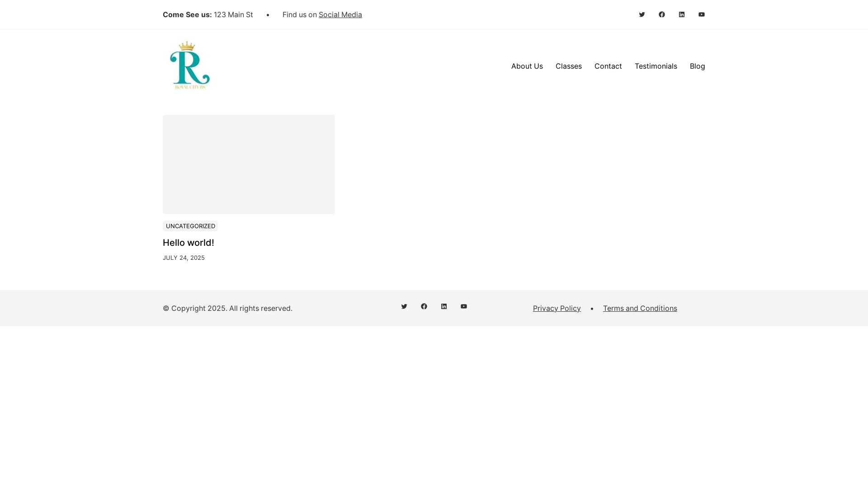Open the YouTube icon in top header
This screenshot has width=868, height=488.
[x=702, y=14]
